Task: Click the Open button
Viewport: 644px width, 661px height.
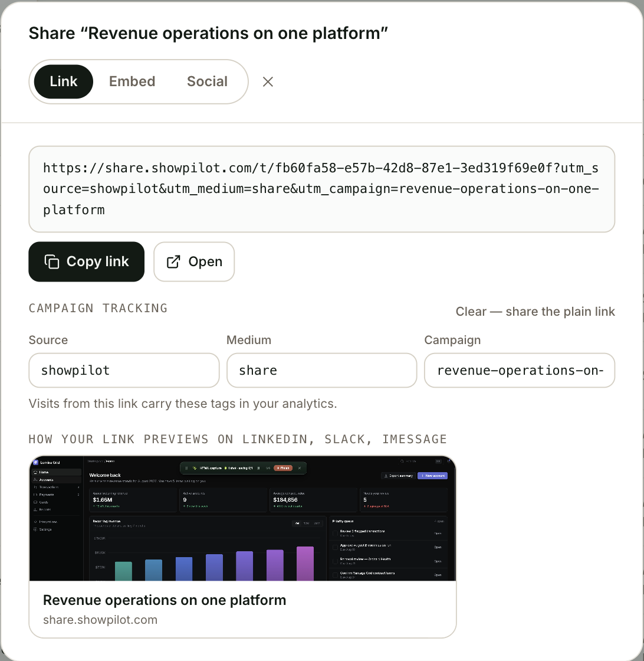Action: pyautogui.click(x=194, y=261)
